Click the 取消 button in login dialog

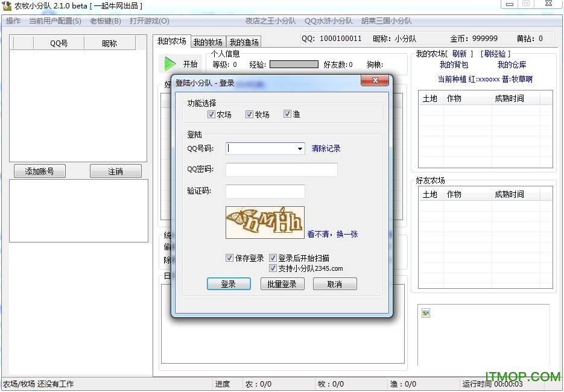[335, 284]
